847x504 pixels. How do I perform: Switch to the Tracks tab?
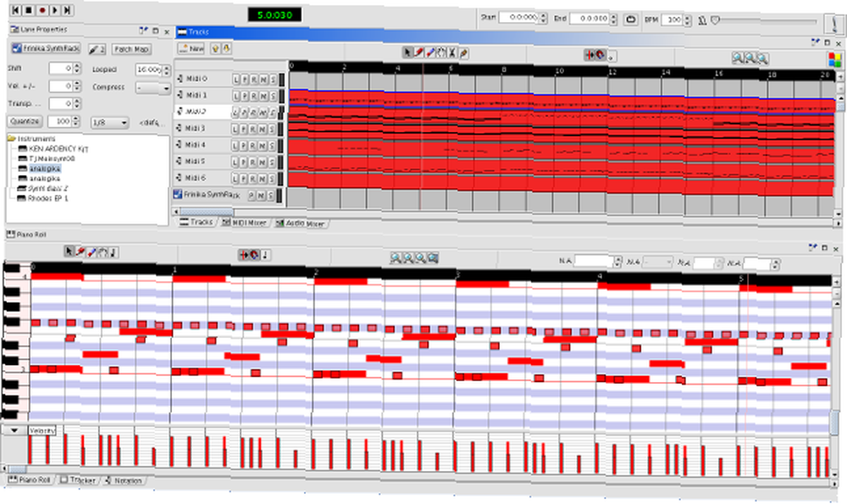tap(196, 222)
